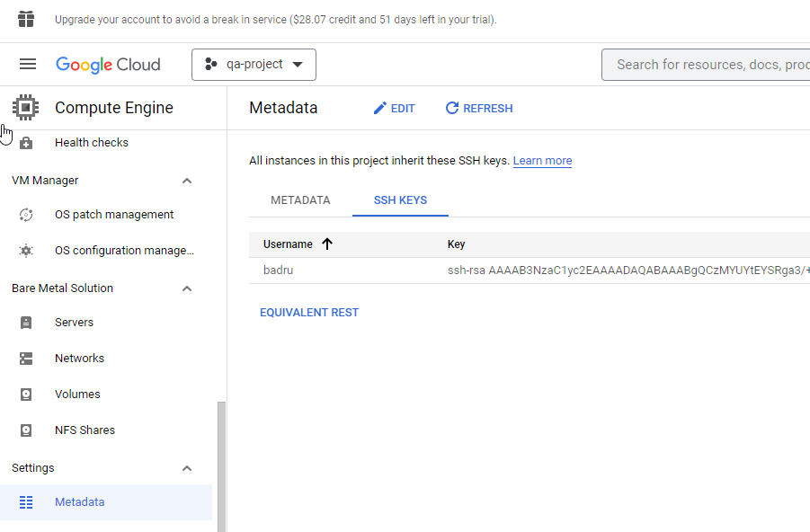Click the resources search field
The height and width of the screenshot is (532, 810).
point(710,64)
